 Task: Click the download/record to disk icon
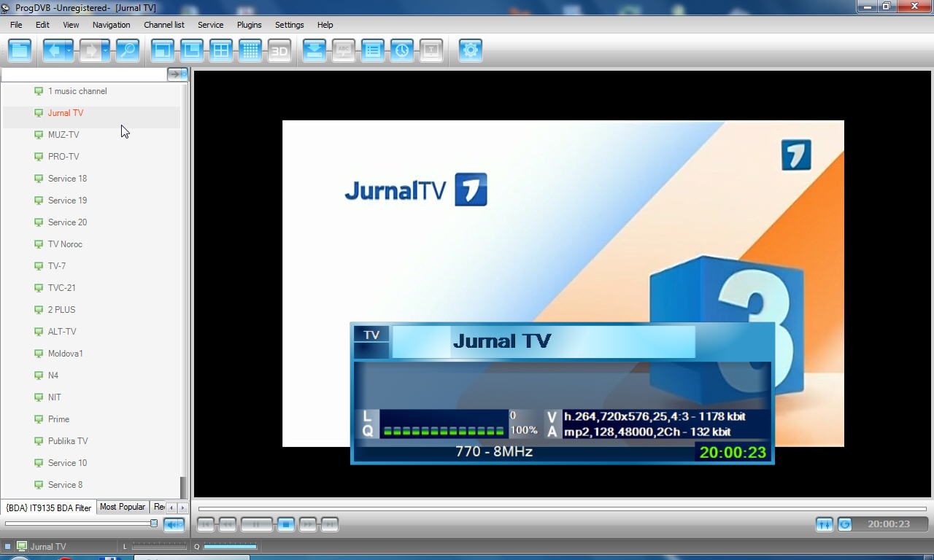[314, 50]
